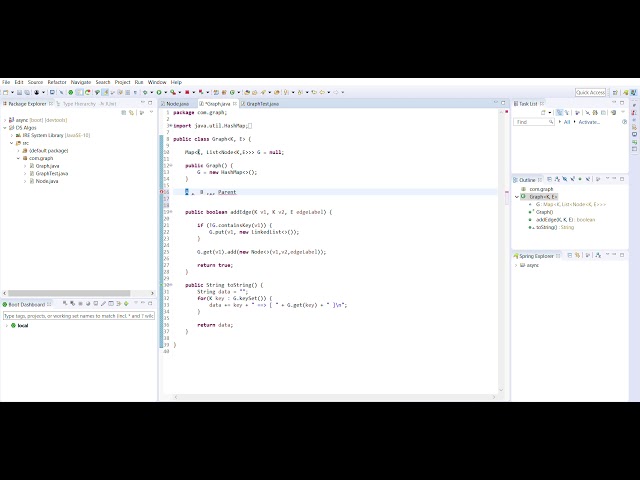This screenshot has width=640, height=480.
Task: Switch to the JUnit view tab
Action: (x=108, y=104)
